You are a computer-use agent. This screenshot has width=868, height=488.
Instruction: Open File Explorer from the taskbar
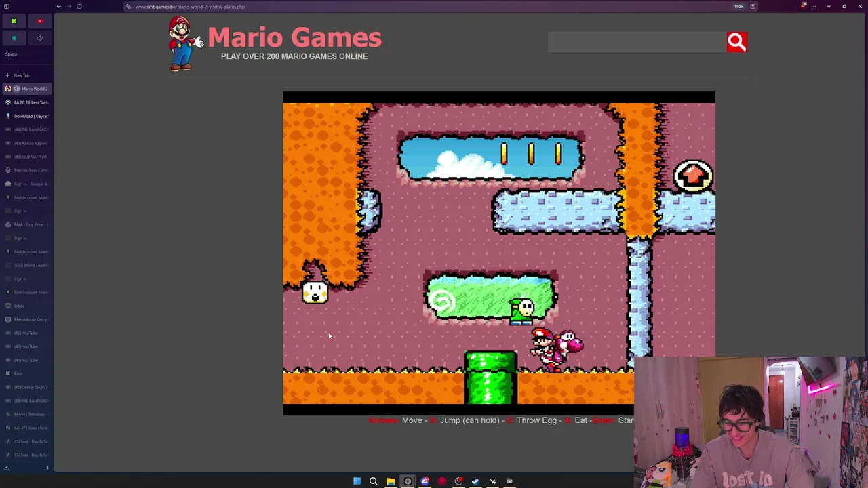click(x=391, y=481)
